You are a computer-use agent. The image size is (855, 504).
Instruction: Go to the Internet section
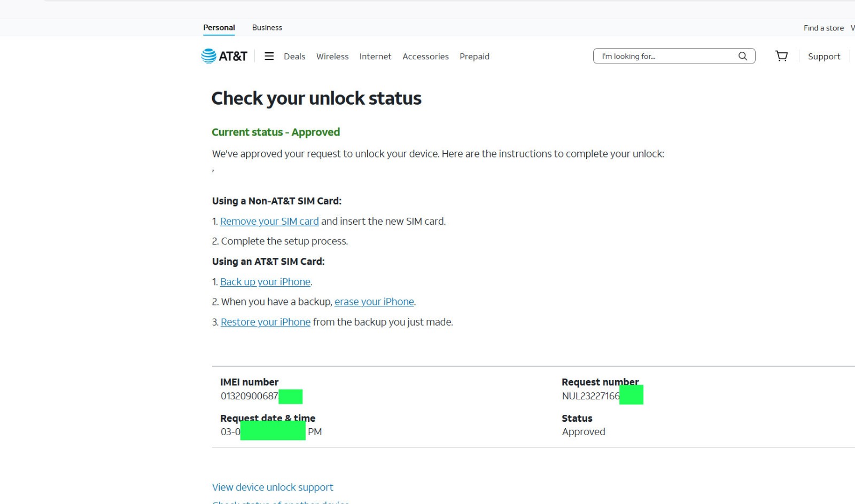coord(375,57)
